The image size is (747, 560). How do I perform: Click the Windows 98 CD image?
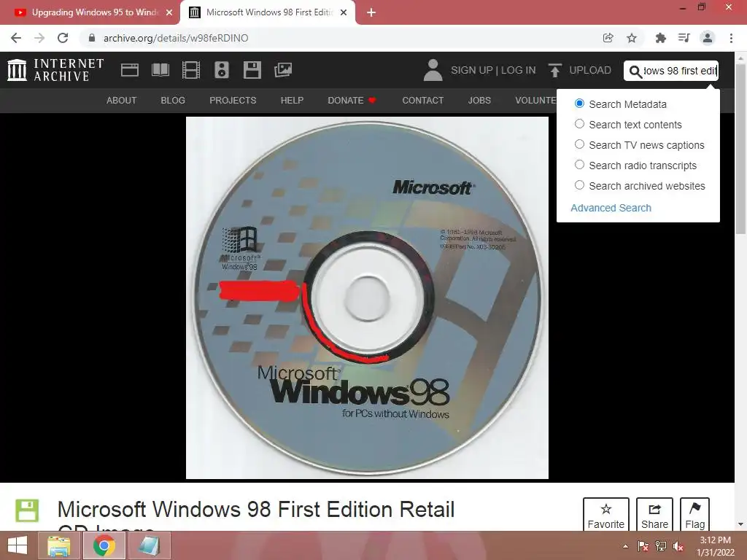(367, 297)
